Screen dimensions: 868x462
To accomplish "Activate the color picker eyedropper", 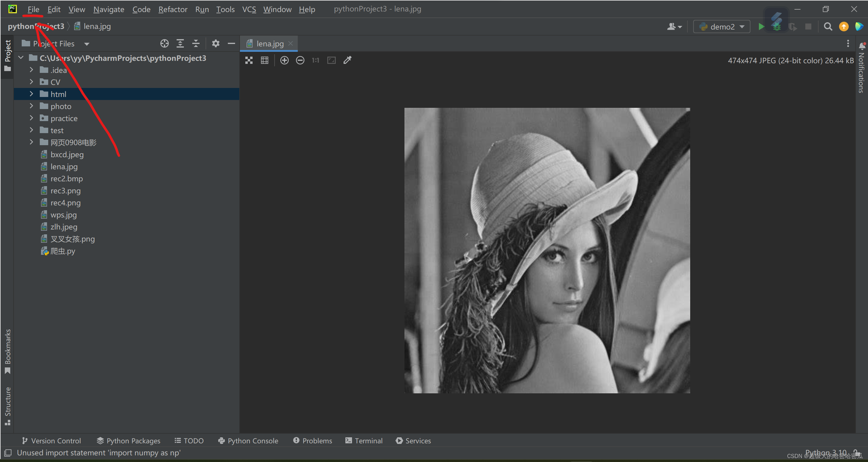I will [348, 60].
